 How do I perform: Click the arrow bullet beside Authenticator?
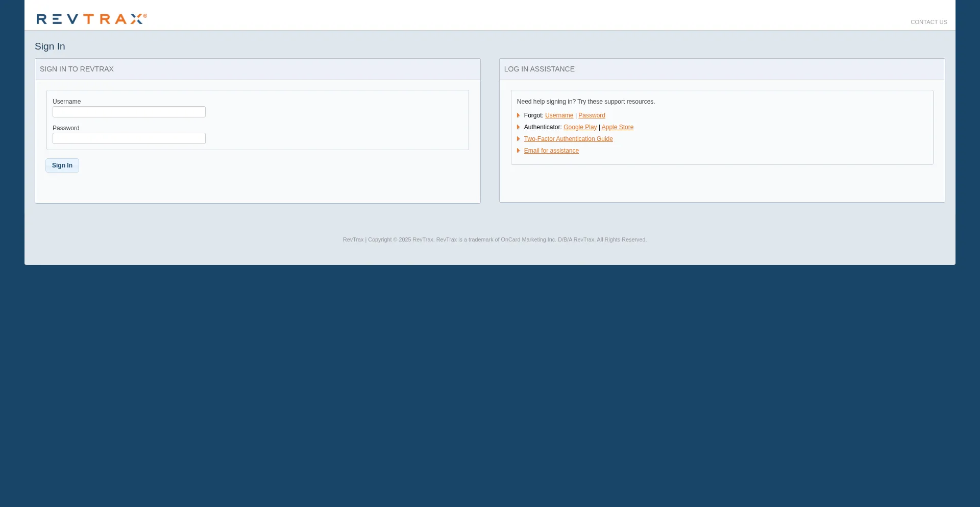click(x=518, y=127)
